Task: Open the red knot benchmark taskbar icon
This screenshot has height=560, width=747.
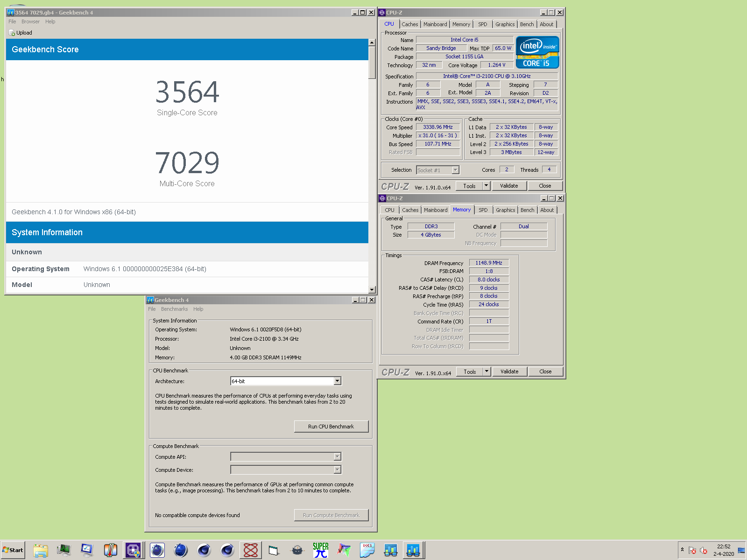Action: click(x=251, y=550)
